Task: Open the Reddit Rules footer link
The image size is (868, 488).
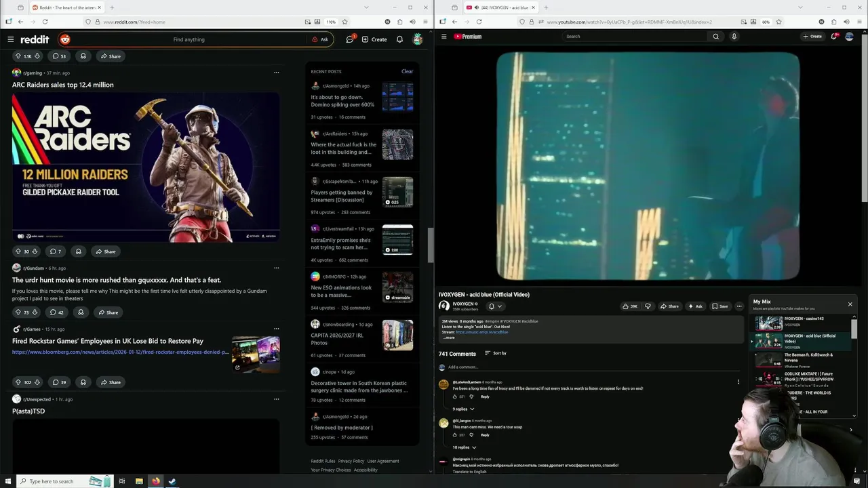Action: click(323, 461)
